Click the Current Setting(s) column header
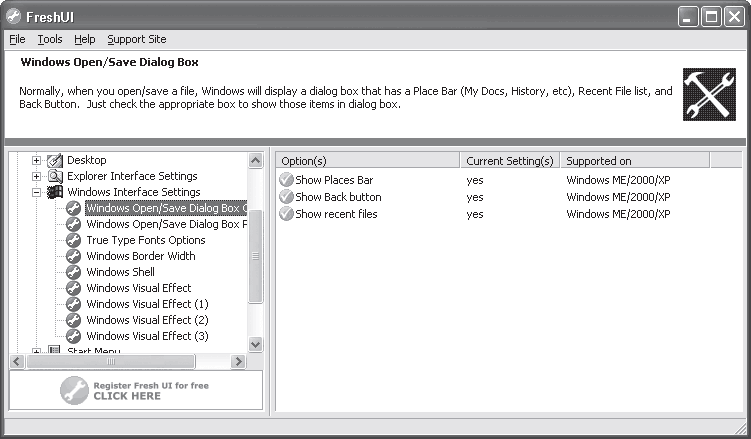 click(x=510, y=161)
